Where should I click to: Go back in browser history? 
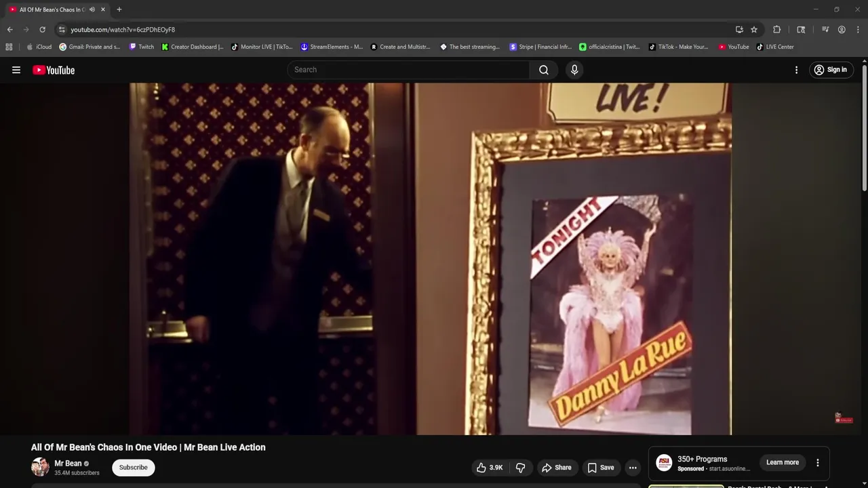[9, 30]
